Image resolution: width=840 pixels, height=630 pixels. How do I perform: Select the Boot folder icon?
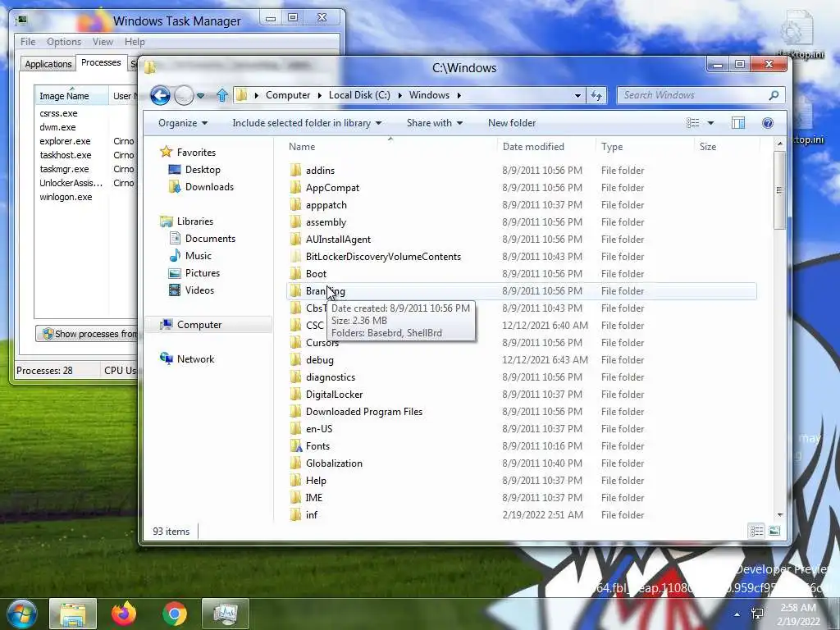pyautogui.click(x=295, y=274)
